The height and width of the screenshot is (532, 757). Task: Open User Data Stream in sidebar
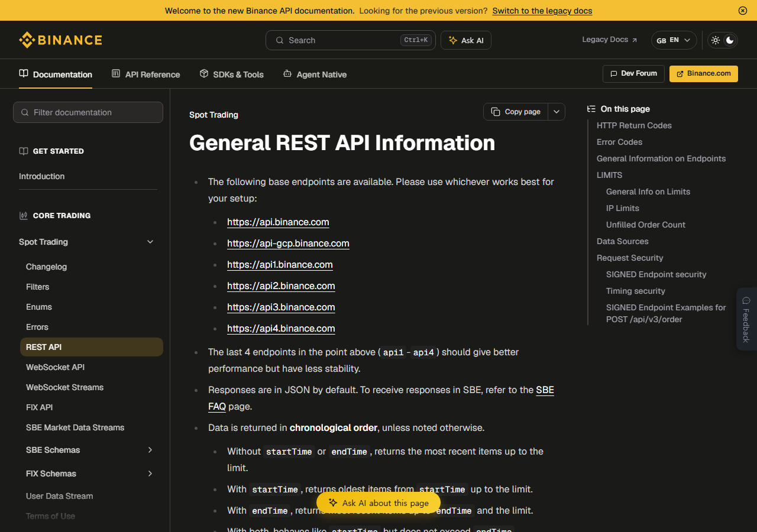pos(60,496)
